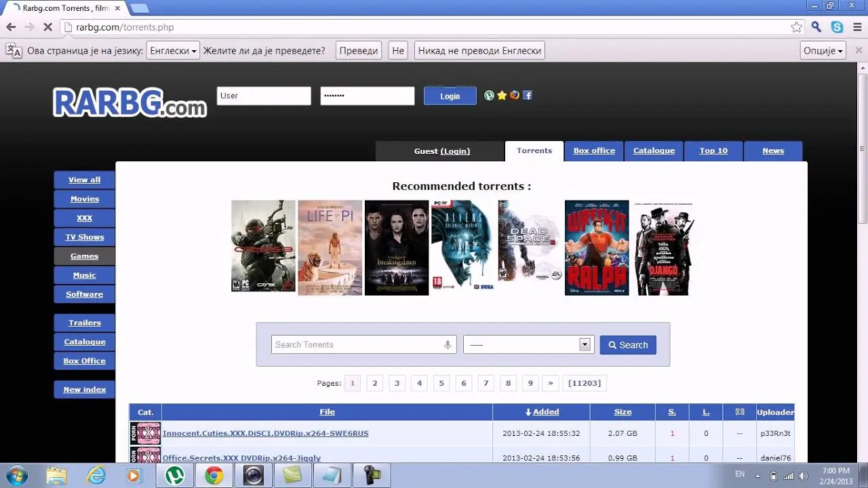Switch to the Box office tab
868x488 pixels.
pyautogui.click(x=594, y=151)
